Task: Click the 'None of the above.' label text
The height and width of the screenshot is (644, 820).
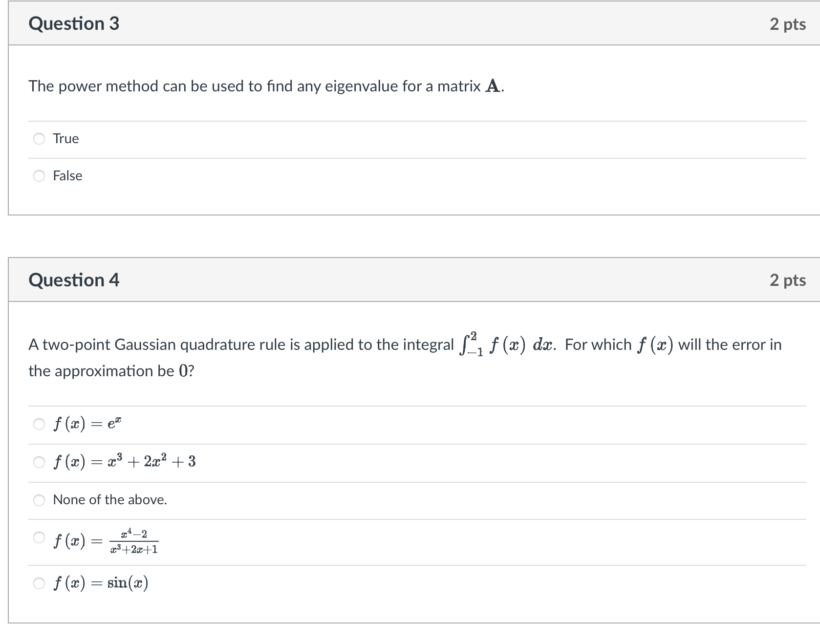Action: click(x=110, y=500)
